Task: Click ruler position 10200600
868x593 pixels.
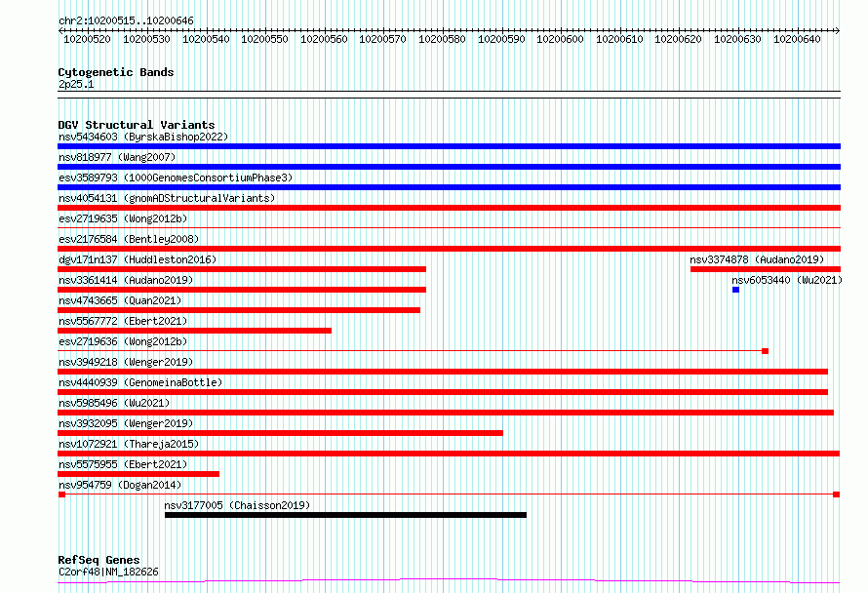Action: [x=560, y=39]
